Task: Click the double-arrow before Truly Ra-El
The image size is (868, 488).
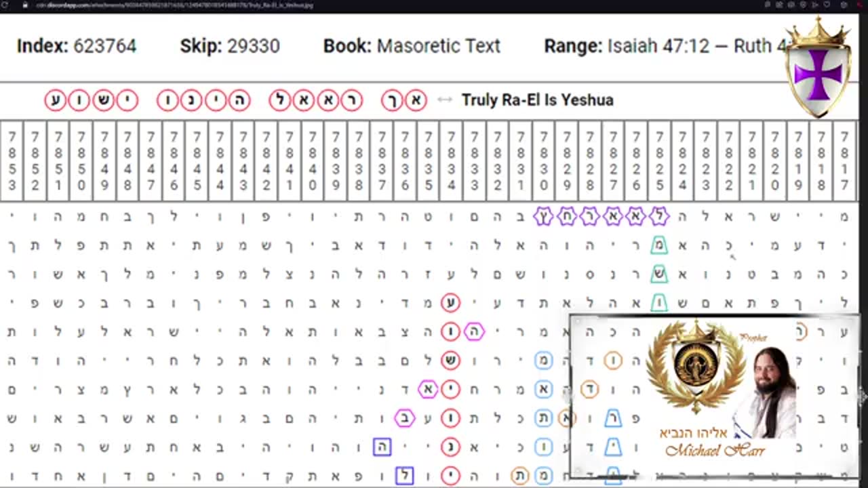Action: click(444, 100)
